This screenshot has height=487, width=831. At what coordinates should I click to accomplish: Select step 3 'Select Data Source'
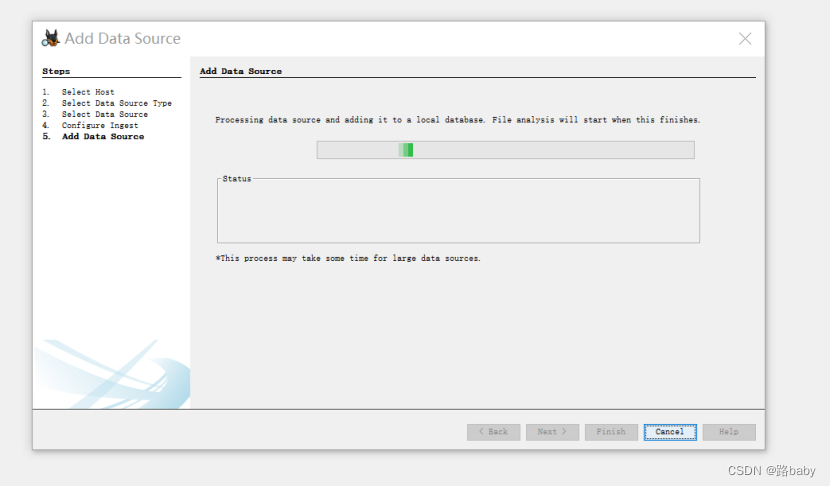[x=105, y=114]
